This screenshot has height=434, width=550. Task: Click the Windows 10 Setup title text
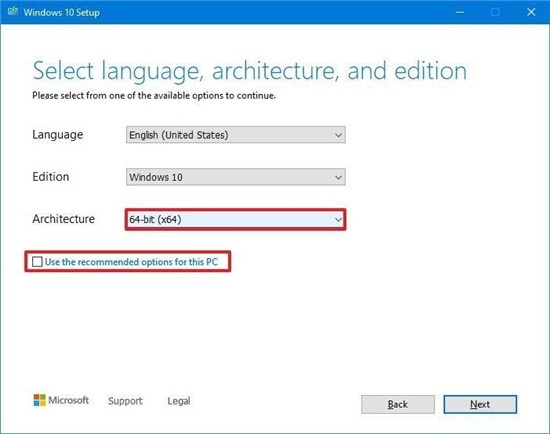coord(62,12)
